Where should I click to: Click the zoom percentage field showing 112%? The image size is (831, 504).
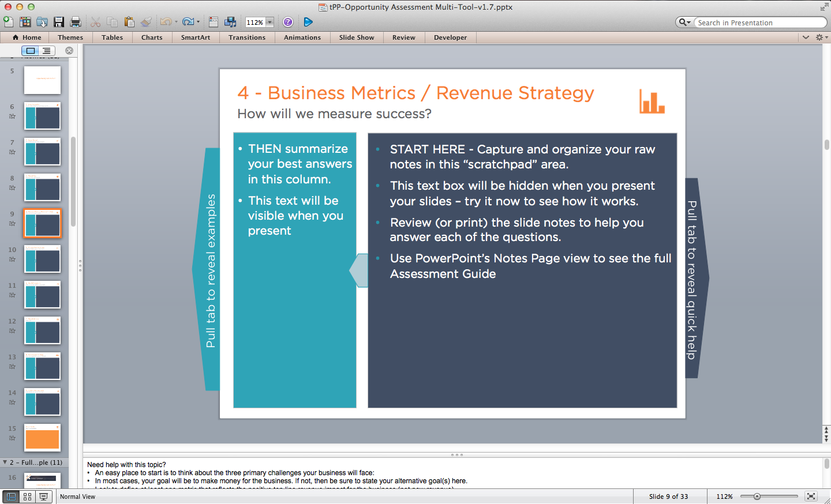click(x=255, y=22)
